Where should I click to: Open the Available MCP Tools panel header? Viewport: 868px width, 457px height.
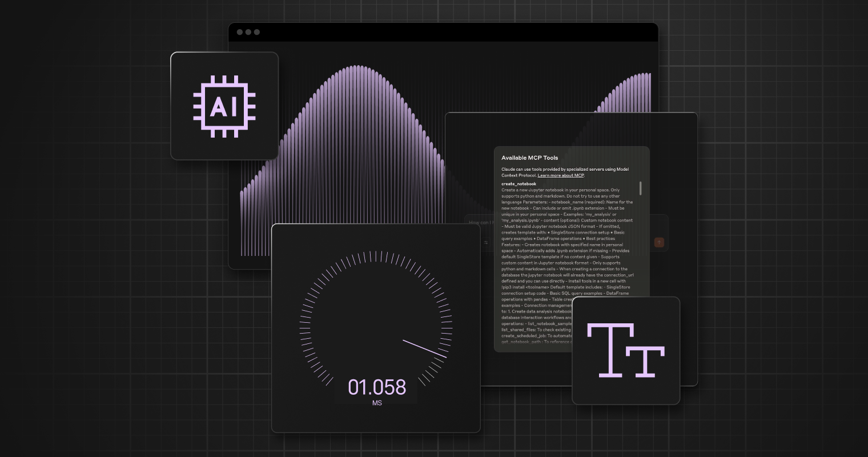[529, 158]
